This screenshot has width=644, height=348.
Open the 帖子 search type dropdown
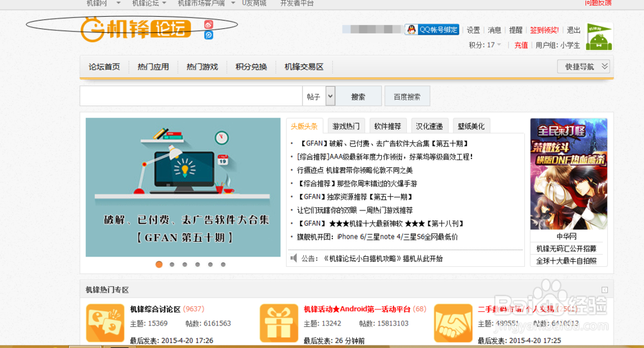pyautogui.click(x=330, y=96)
